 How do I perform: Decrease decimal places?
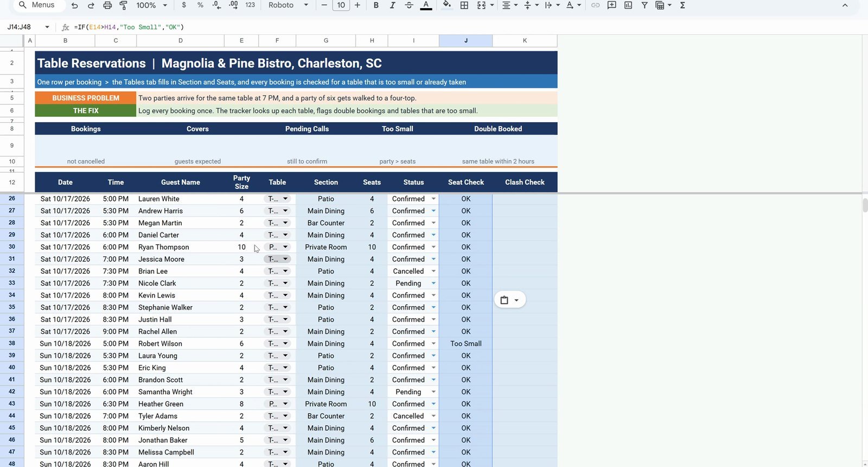pos(216,5)
